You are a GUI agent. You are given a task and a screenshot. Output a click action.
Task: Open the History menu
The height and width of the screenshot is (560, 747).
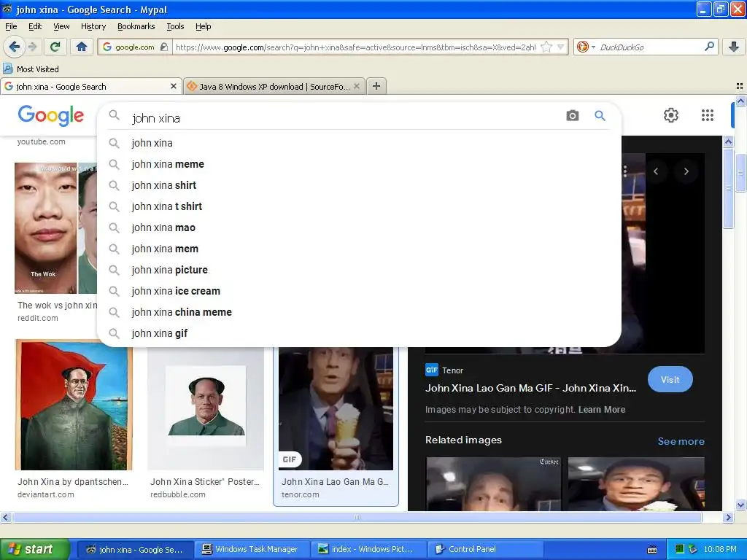(x=93, y=26)
